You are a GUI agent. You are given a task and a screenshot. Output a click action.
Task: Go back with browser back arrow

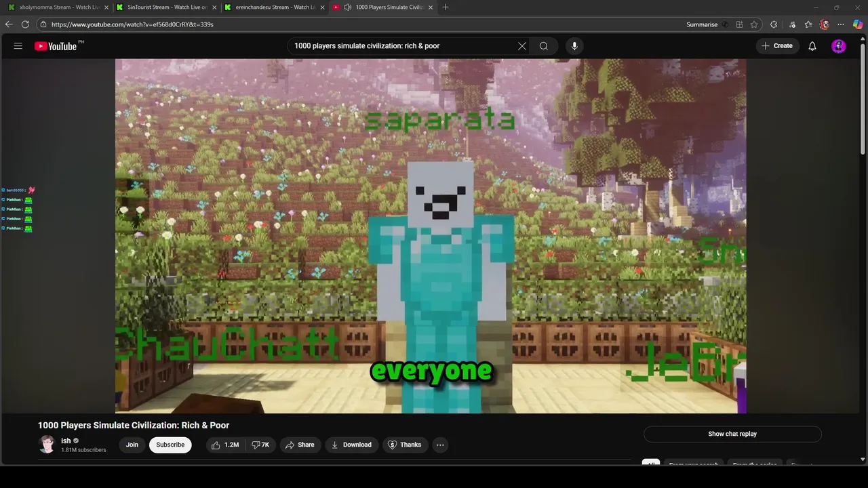(x=9, y=24)
